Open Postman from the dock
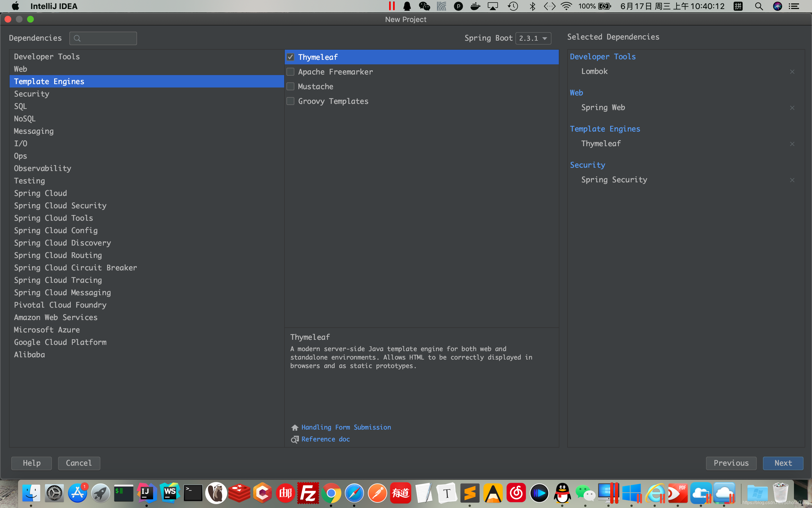Viewport: 812px width, 508px height. click(378, 493)
